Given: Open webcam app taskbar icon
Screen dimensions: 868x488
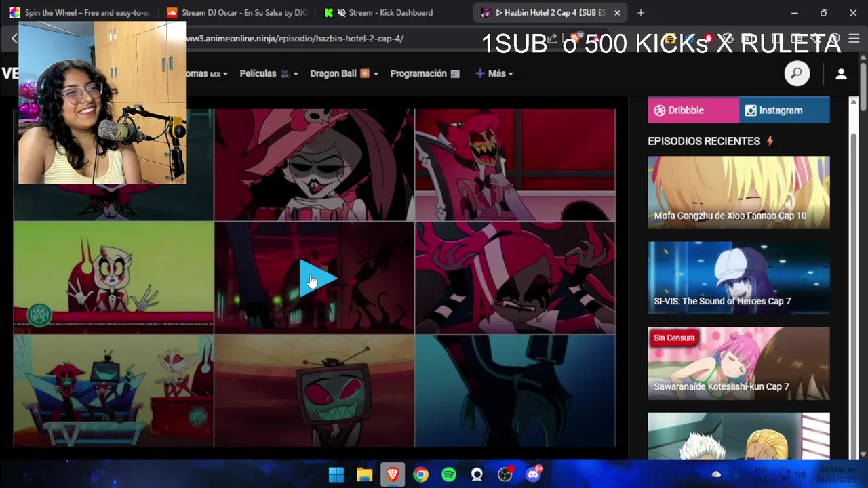Looking at the screenshot, I should (x=477, y=474).
